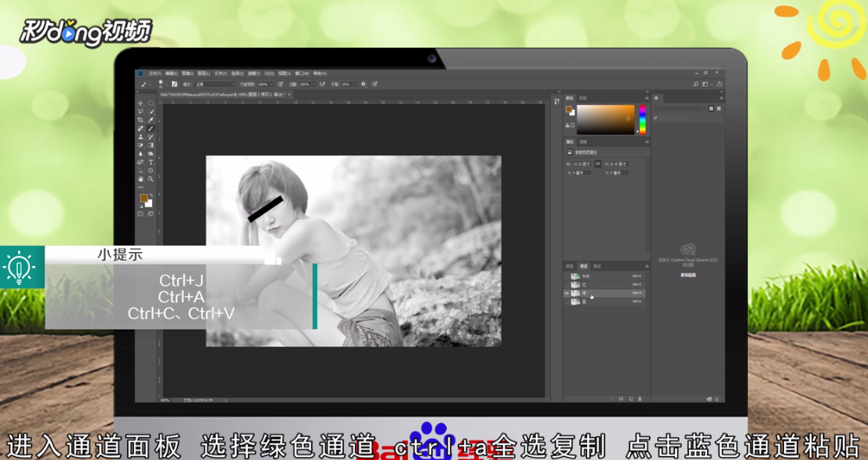868x460 pixels.
Task: Select the Lasso tool
Action: tap(140, 111)
